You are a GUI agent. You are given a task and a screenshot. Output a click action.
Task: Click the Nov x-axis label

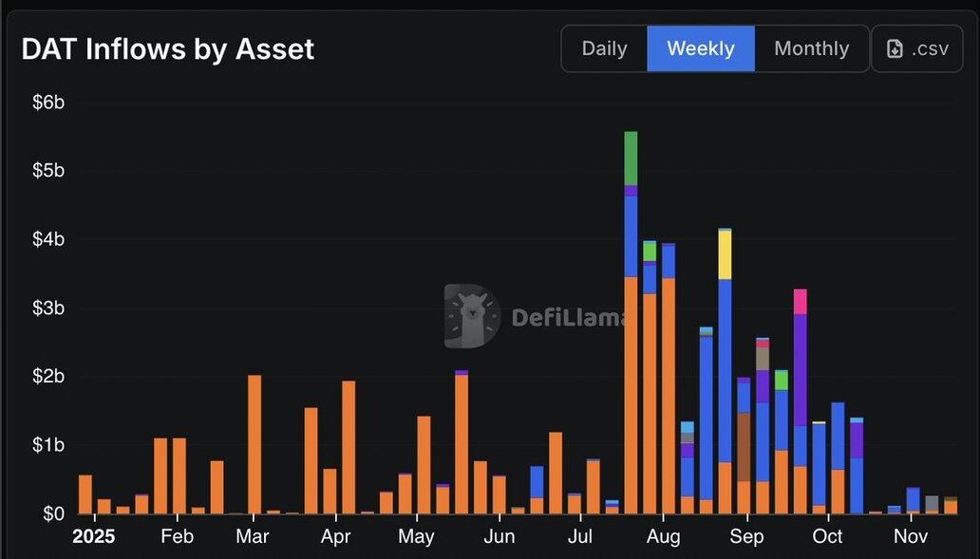(911, 537)
